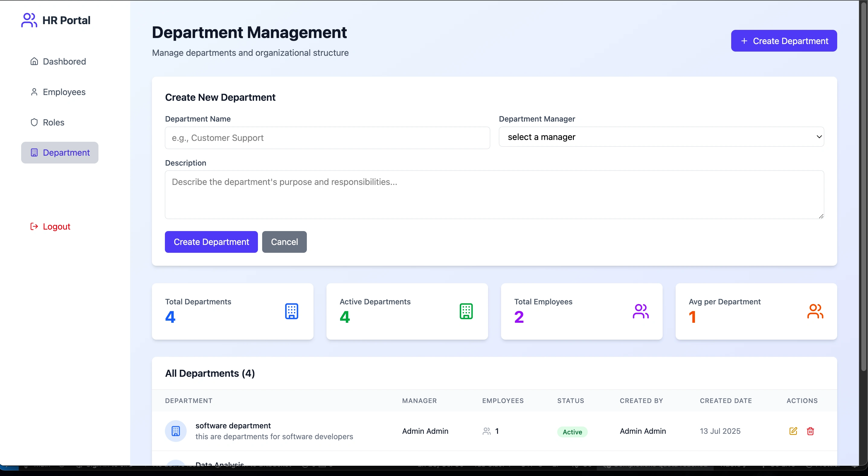Click the purple Total Employees people icon
Screen dimensions: 868x476
pos(641,311)
